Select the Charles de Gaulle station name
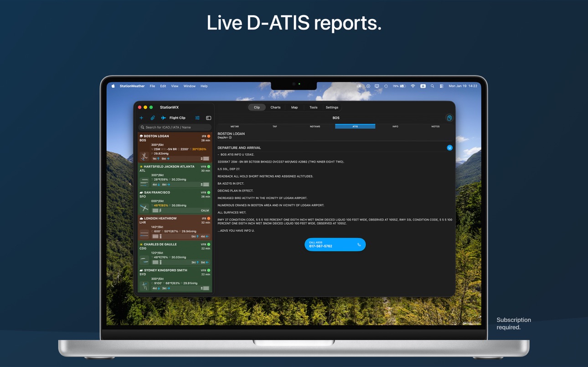The height and width of the screenshot is (367, 588). [x=160, y=245]
